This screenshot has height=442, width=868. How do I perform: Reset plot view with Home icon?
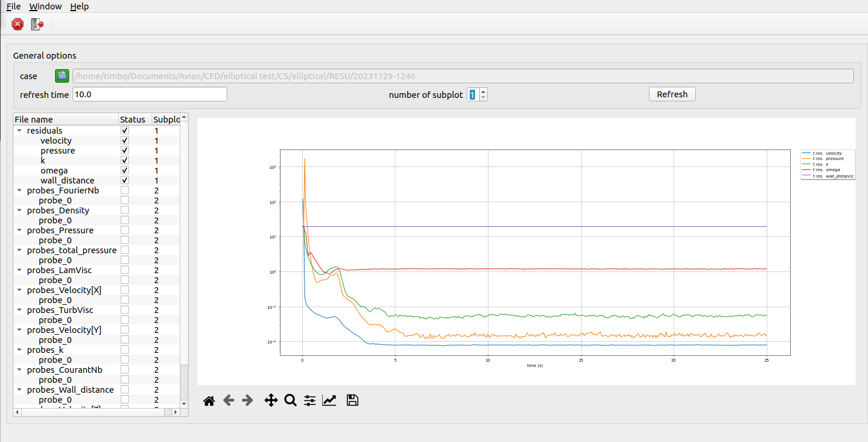[209, 400]
